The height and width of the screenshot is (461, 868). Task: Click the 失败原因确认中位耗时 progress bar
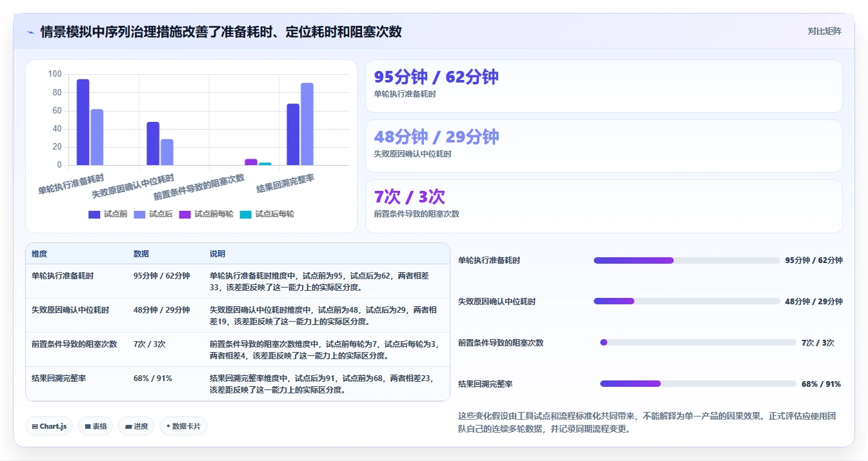[687, 301]
